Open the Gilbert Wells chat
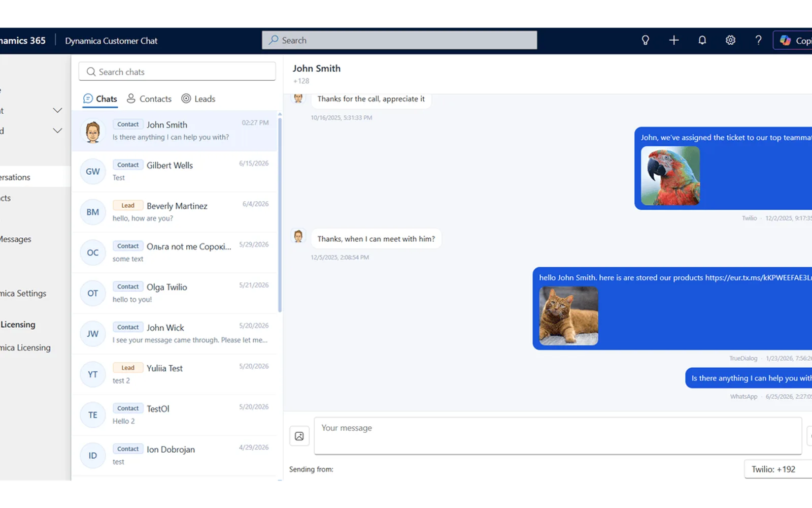 (x=175, y=172)
